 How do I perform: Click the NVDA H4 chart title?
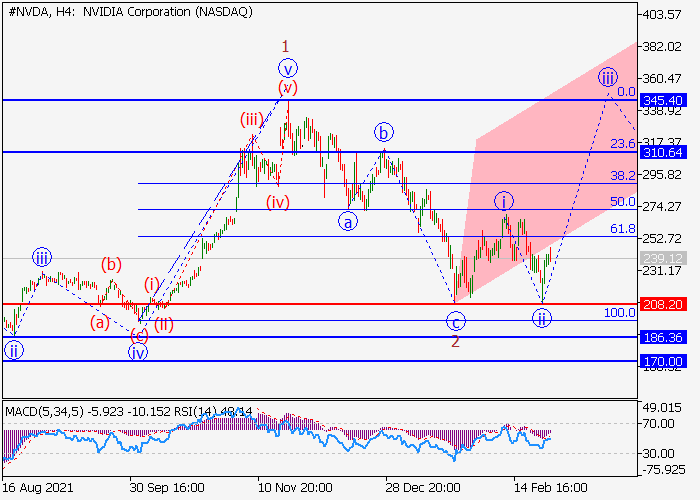pos(130,12)
